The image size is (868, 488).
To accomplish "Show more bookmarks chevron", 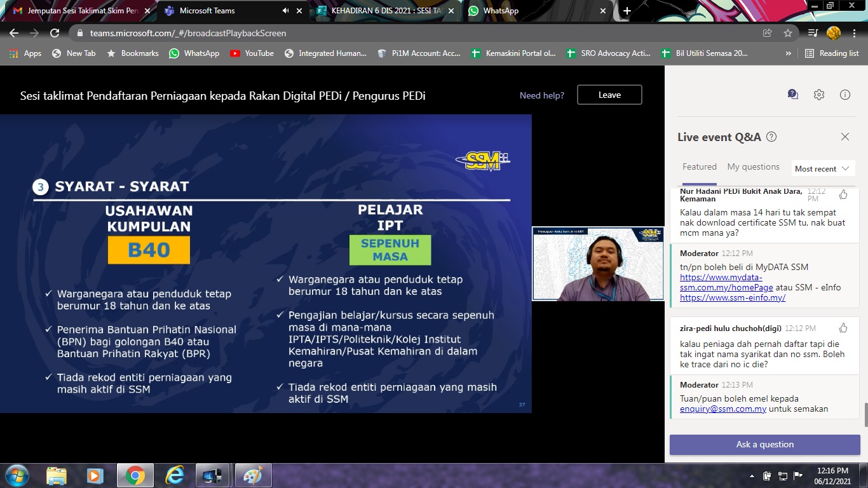I will click(x=789, y=53).
